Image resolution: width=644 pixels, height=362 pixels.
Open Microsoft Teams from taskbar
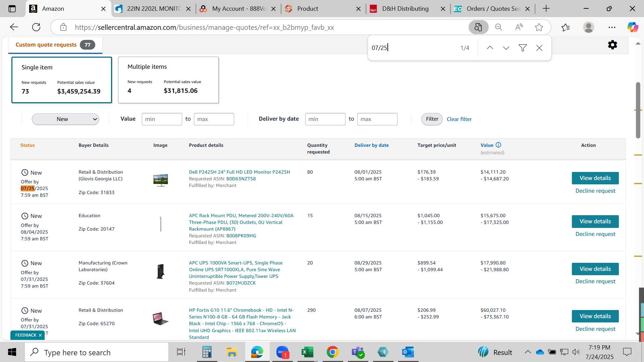point(358,352)
